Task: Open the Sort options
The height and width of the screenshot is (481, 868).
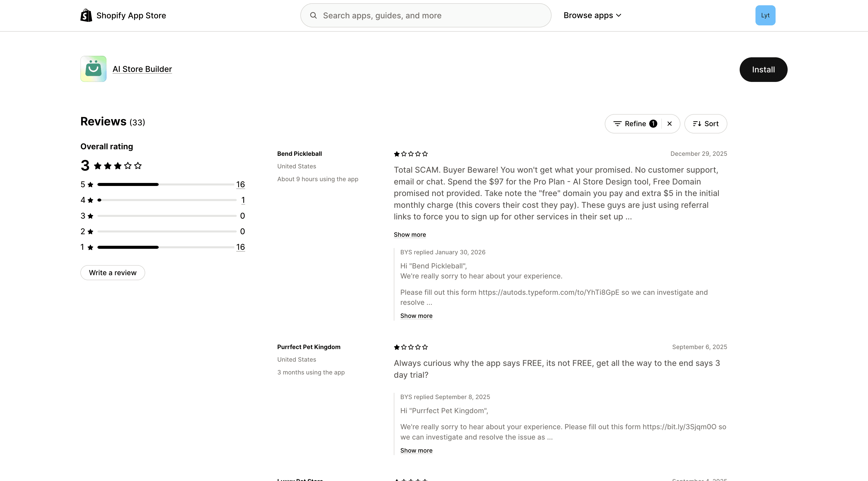Action: pos(706,124)
